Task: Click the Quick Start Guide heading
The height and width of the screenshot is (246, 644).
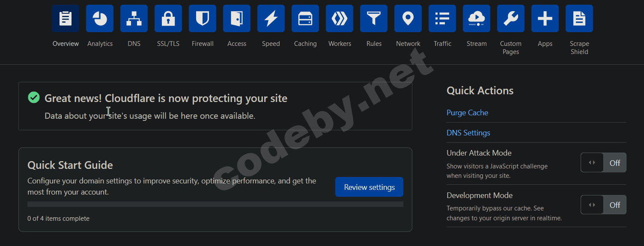Action: 70,165
